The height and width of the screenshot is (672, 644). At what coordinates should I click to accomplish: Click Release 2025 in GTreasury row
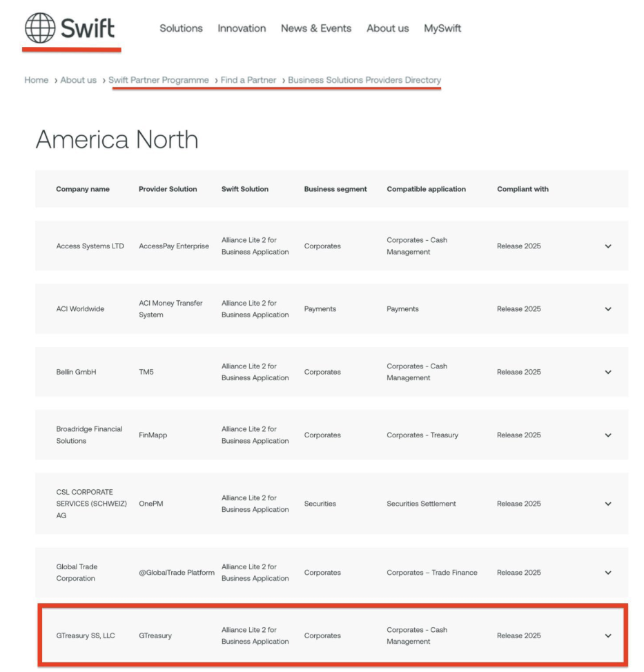[x=519, y=635]
